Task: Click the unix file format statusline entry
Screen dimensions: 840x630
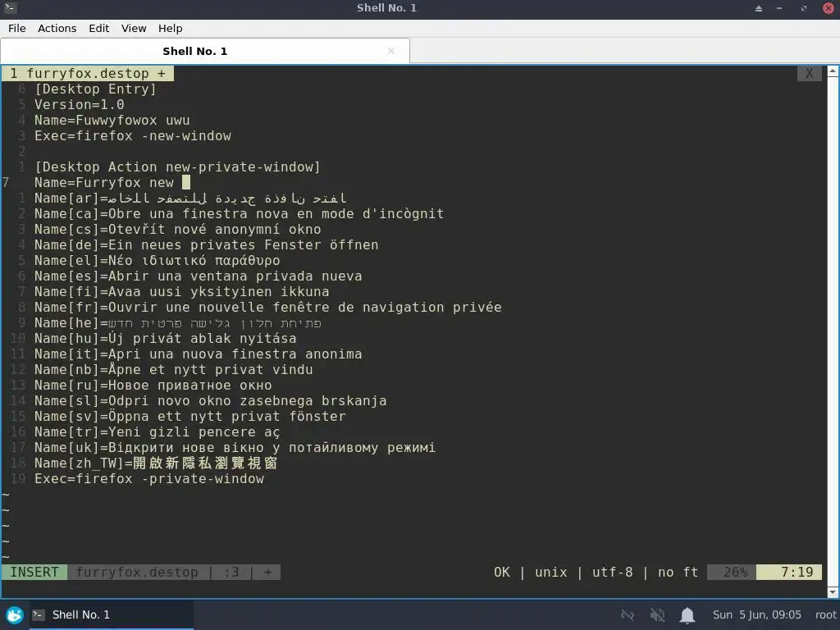Action: (550, 572)
